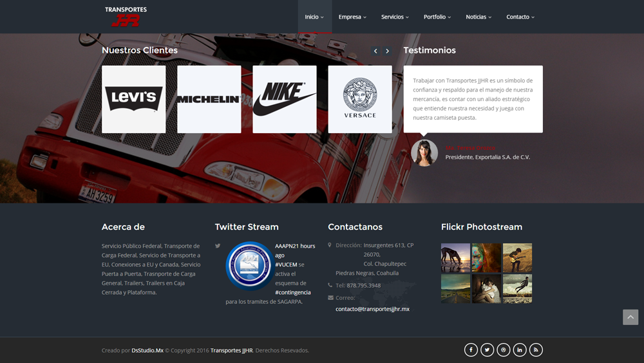Click the testimonial author name link

470,148
